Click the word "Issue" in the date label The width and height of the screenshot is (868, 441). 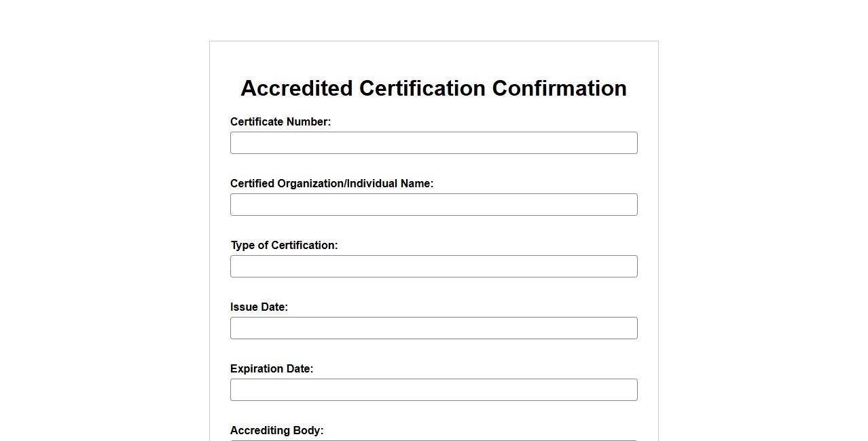[244, 307]
